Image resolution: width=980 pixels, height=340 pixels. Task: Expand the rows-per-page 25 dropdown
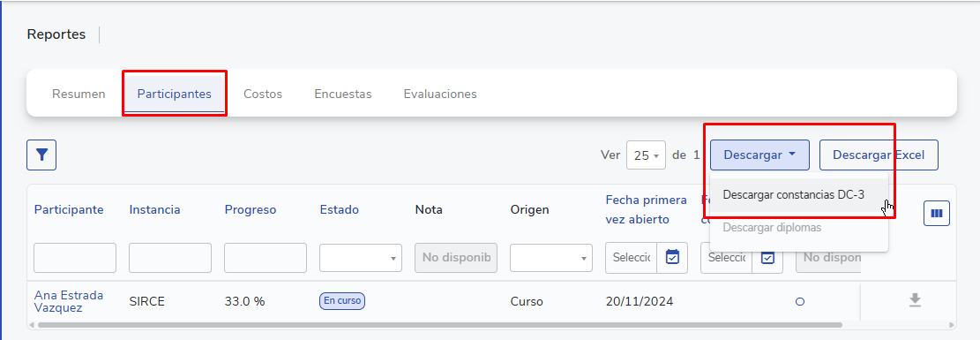[646, 155]
